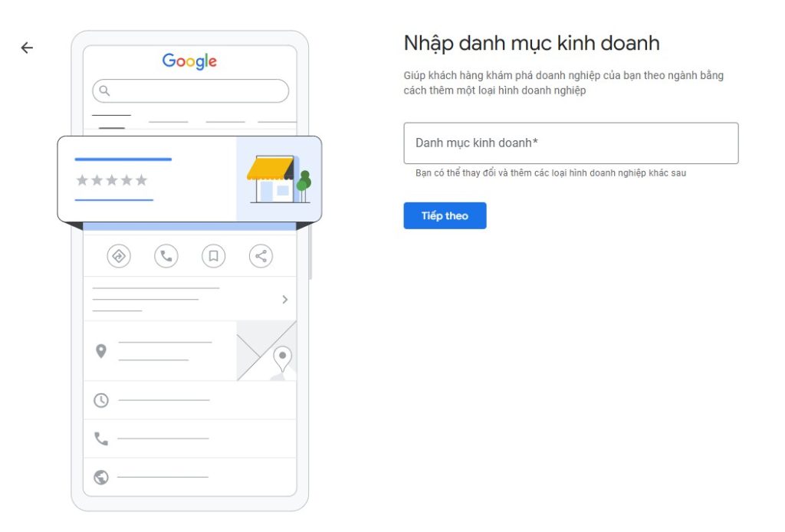Focus the Danh mục kinh doanh field
785x532 pixels.
pos(570,143)
